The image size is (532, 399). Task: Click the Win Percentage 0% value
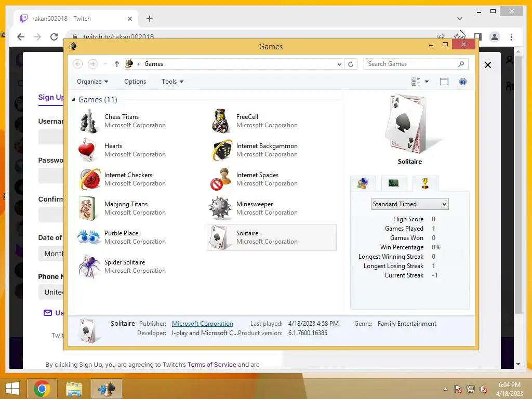tap(436, 247)
